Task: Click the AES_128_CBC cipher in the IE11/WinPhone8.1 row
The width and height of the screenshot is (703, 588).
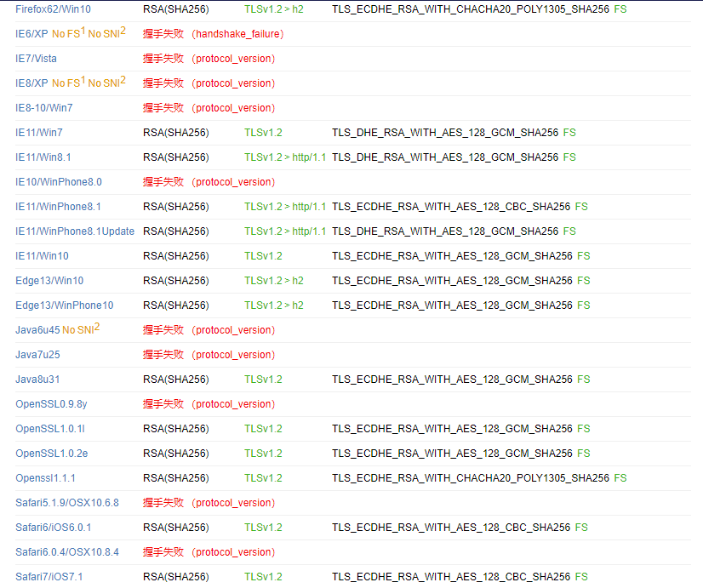Action: pos(451,206)
